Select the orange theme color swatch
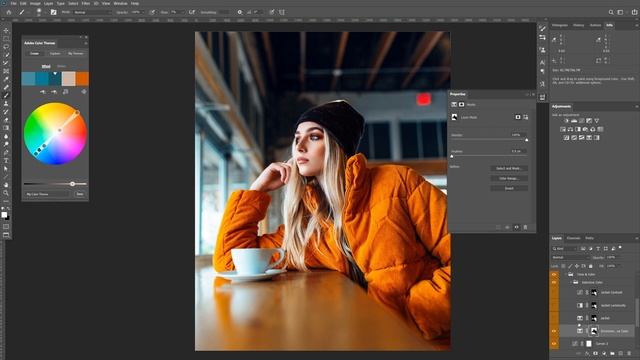The width and height of the screenshot is (640, 360). [x=82, y=79]
